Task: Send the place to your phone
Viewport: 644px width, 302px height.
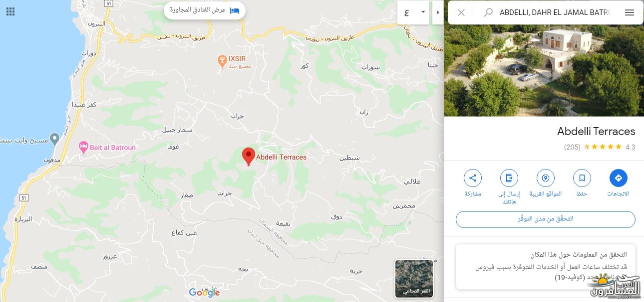Action: [509, 178]
